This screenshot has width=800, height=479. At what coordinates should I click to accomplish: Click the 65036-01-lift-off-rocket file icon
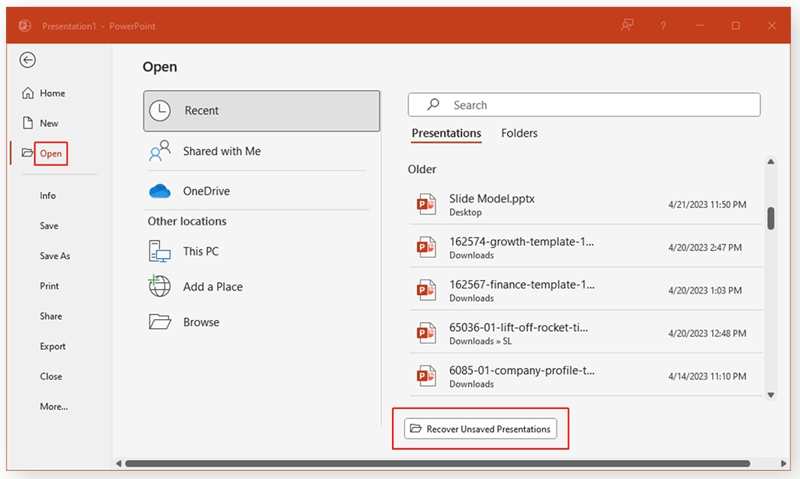pos(426,333)
